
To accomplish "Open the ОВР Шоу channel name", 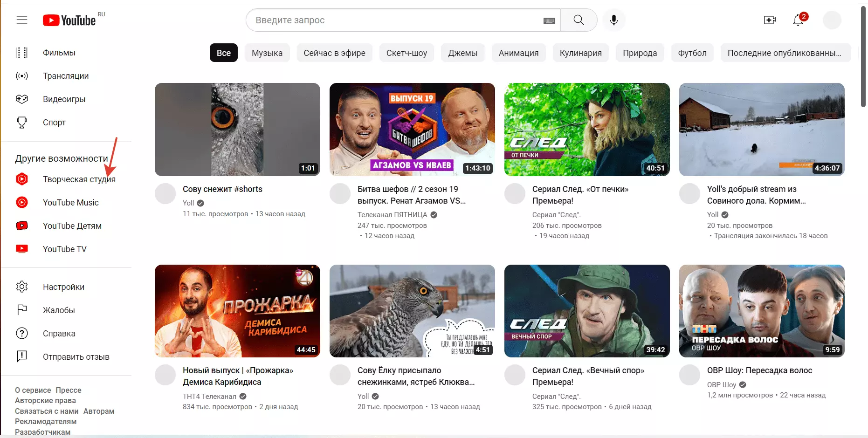I will coord(722,384).
